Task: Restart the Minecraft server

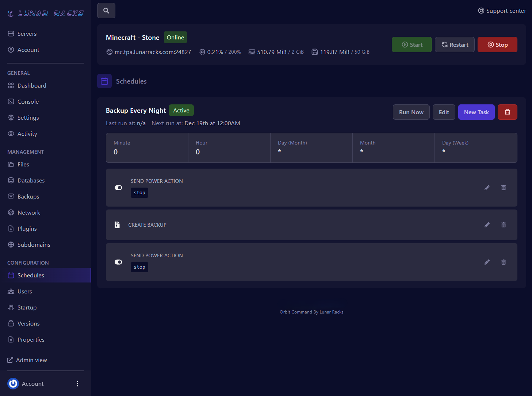Action: [455, 45]
